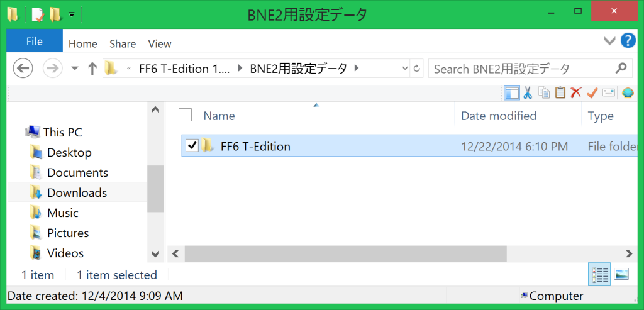Click the orange checkmark Properties icon
644x310 pixels.
point(592,93)
